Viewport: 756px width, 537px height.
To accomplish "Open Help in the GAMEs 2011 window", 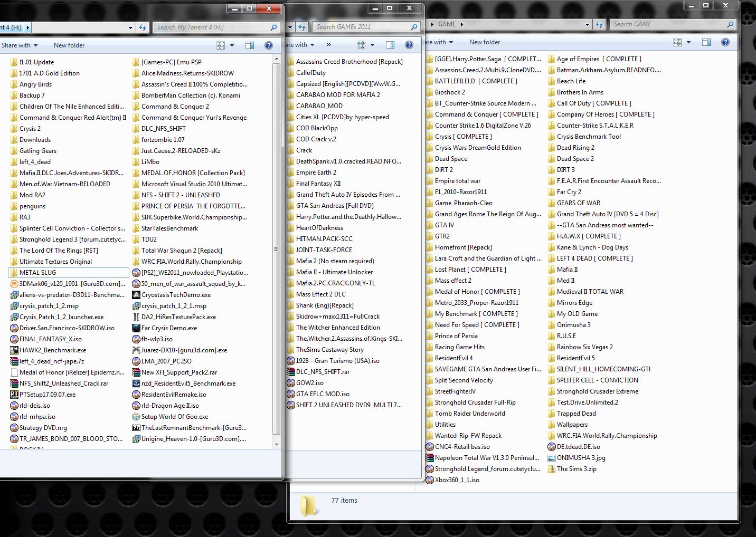I will point(409,45).
